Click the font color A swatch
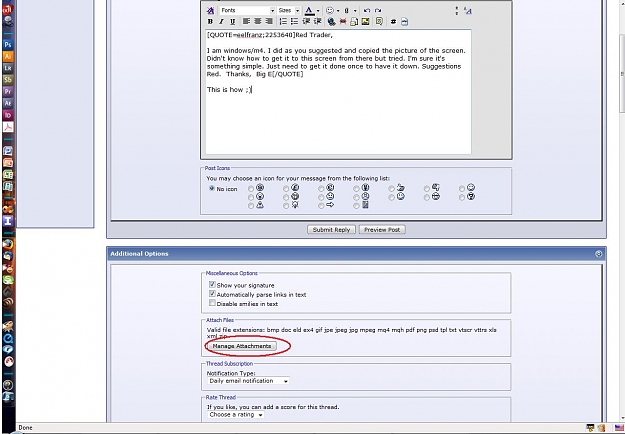Image resolution: width=625 pixels, height=434 pixels. pyautogui.click(x=309, y=11)
